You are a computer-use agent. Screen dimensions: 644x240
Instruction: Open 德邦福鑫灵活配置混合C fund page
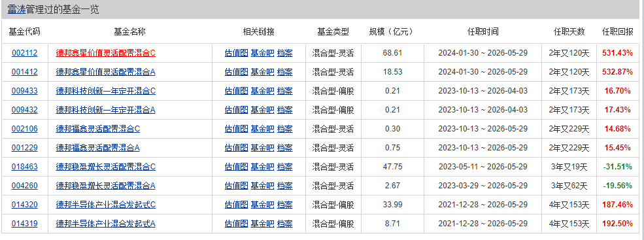[x=98, y=129]
